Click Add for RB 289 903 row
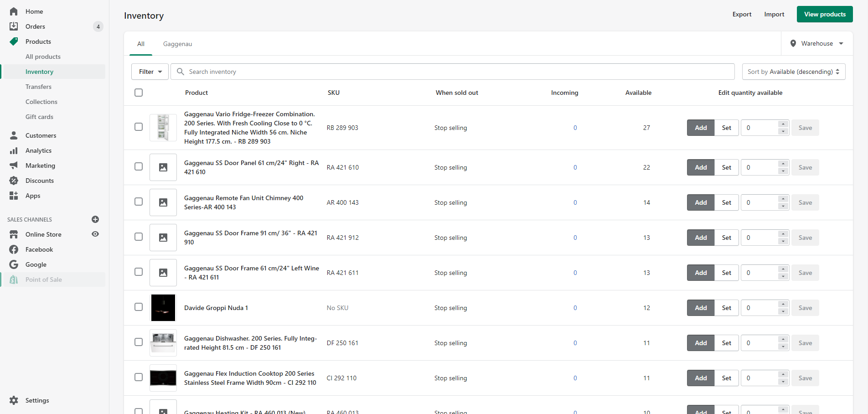Viewport: 868px width, 414px height. click(x=701, y=128)
